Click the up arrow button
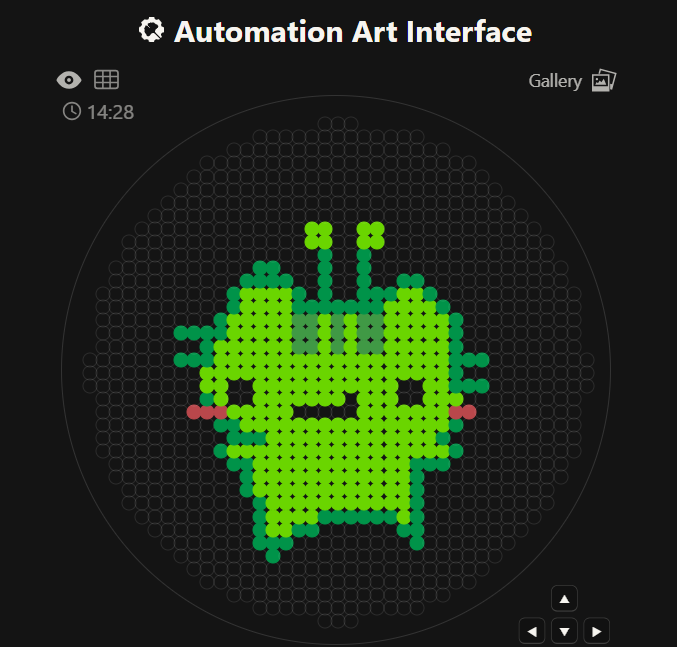Screen dimensions: 677x647 [x=564, y=599]
